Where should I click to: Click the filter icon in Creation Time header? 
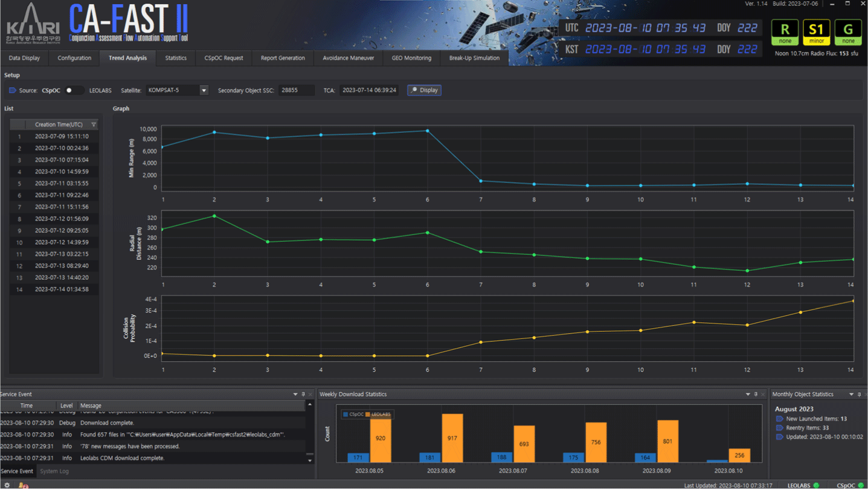pos(94,125)
